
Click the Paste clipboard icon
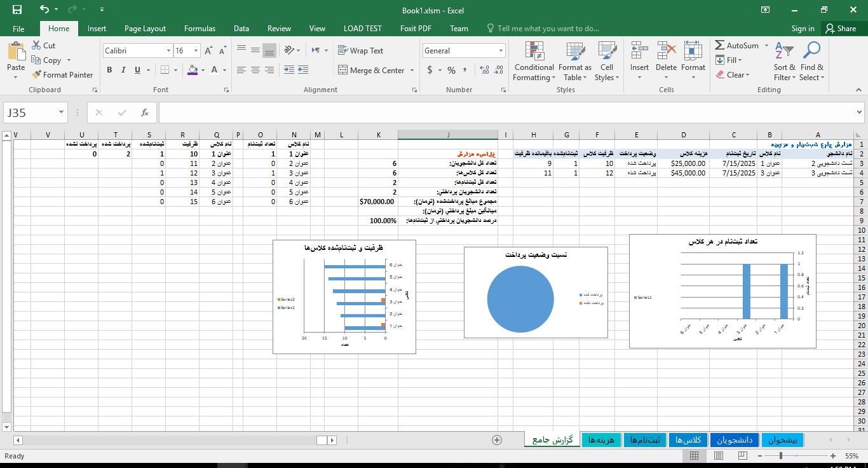click(x=16, y=53)
